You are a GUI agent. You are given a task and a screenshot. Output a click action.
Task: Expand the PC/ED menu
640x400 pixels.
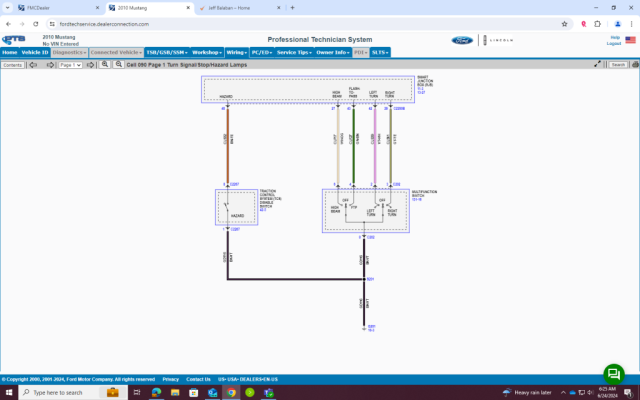tap(262, 52)
